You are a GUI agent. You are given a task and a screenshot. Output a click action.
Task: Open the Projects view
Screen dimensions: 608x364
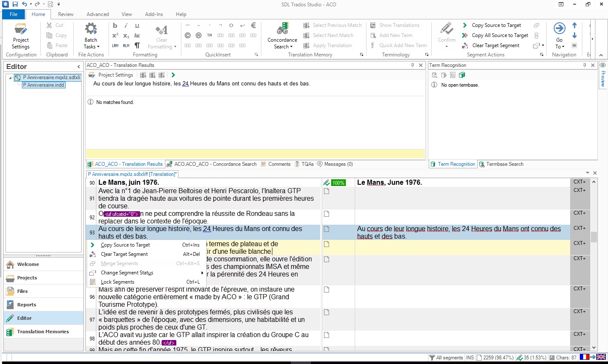pyautogui.click(x=44, y=278)
